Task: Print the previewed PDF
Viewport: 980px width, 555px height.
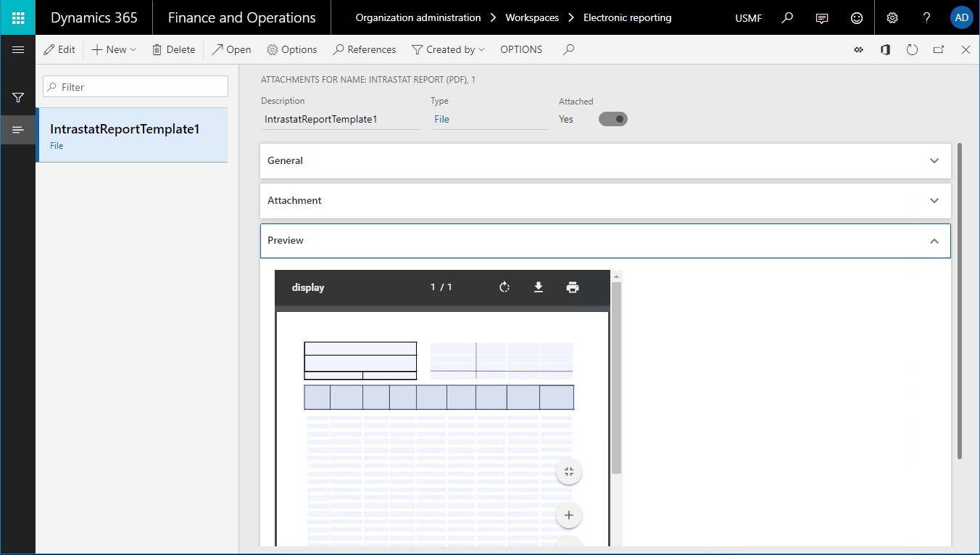Action: (x=573, y=287)
